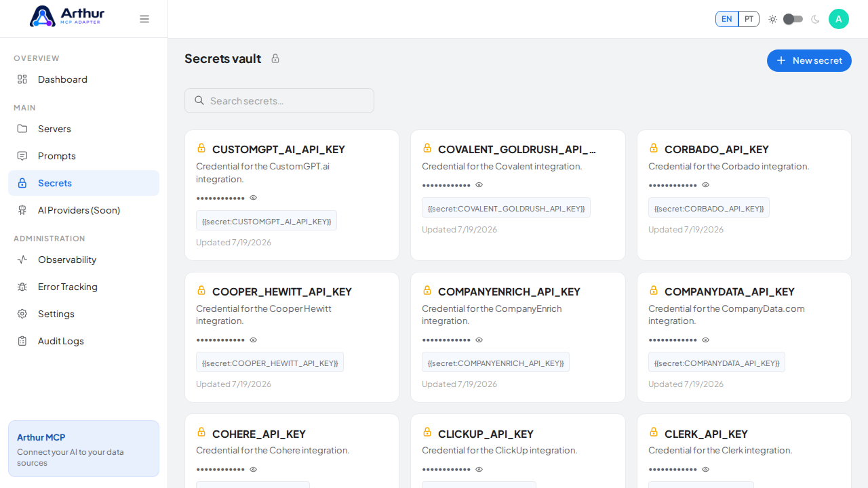Click the Arthur MCP Adapter logo

pos(67,16)
